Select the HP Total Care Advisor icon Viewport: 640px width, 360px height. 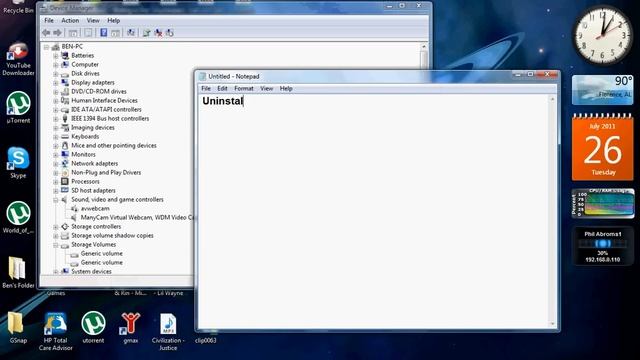pyautogui.click(x=56, y=331)
